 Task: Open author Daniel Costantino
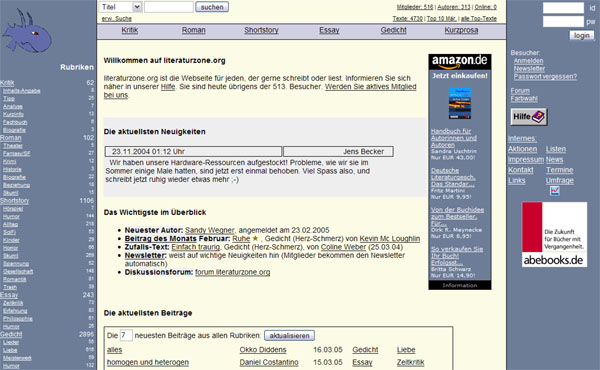click(x=269, y=362)
